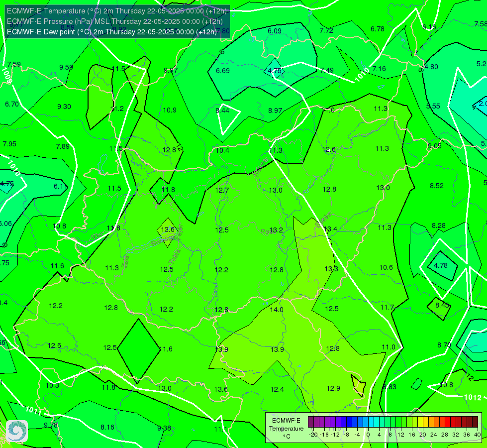
Task: Click the swirl logo icon in the corner
Action: [17, 431]
